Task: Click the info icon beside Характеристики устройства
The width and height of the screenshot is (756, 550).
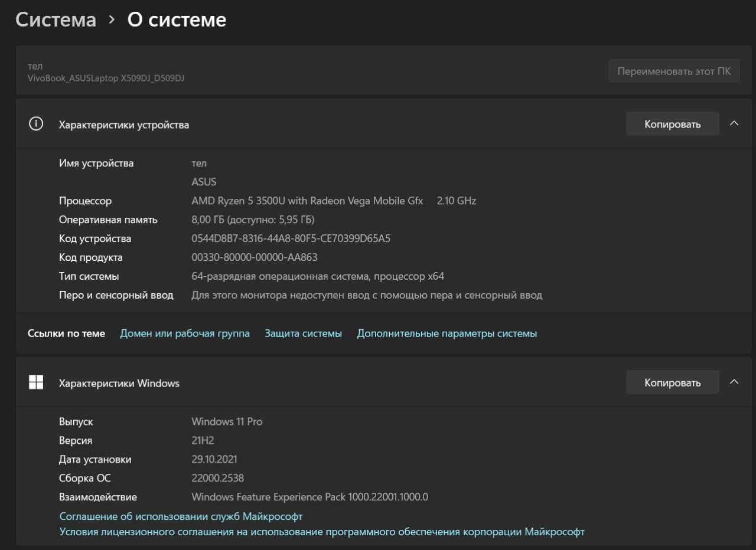Action: 36,124
